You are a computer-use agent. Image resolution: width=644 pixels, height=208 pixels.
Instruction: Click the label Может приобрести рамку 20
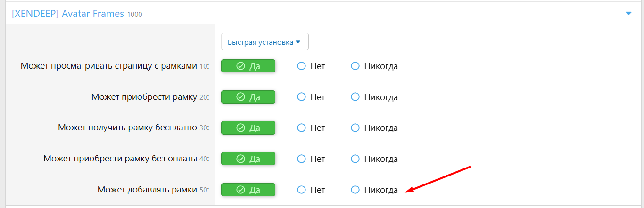(x=150, y=97)
